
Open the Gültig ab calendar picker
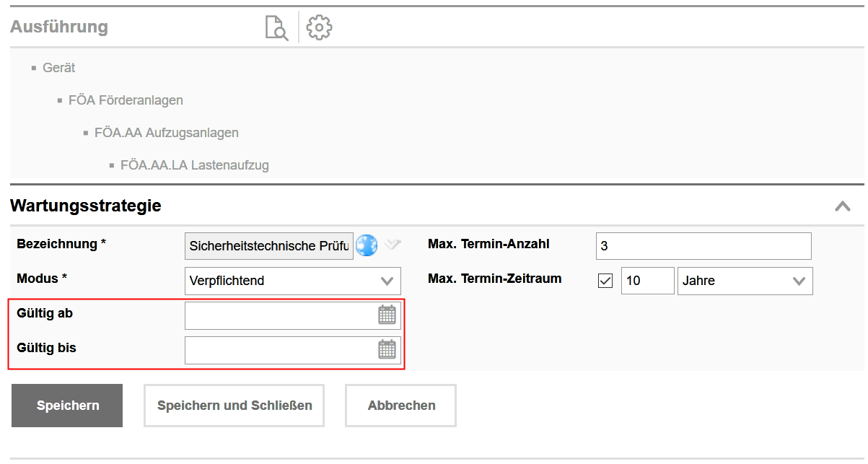coord(387,315)
